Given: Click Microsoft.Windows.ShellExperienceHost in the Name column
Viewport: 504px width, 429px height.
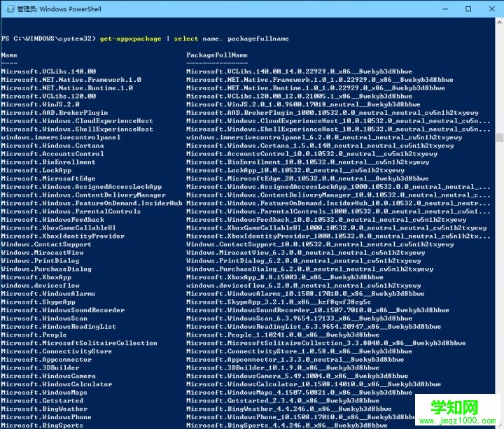Looking at the screenshot, I should tap(77, 129).
